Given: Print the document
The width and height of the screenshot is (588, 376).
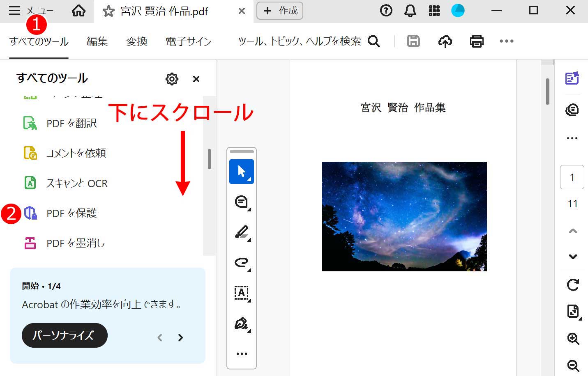Looking at the screenshot, I should 477,41.
